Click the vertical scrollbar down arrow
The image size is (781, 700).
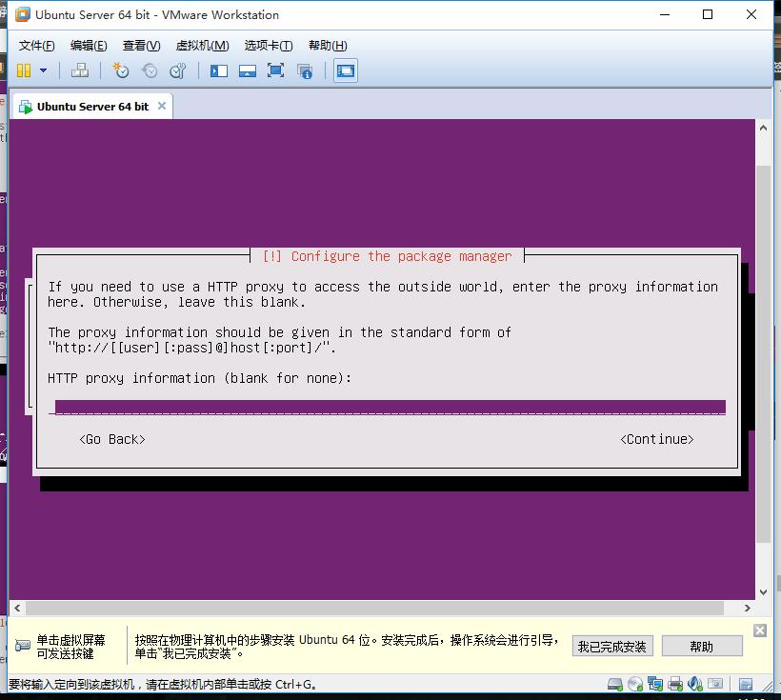(763, 591)
